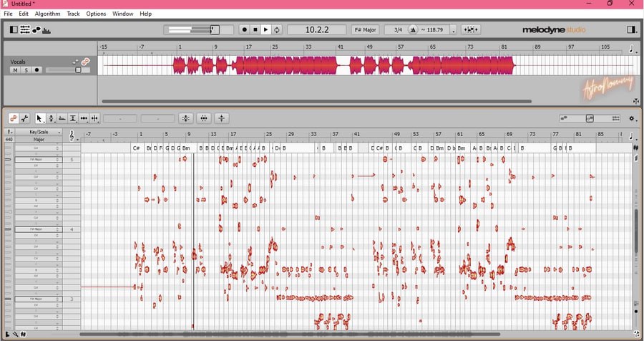Switch to clip view mode icon
This screenshot has width=644, height=341.
coord(564,118)
